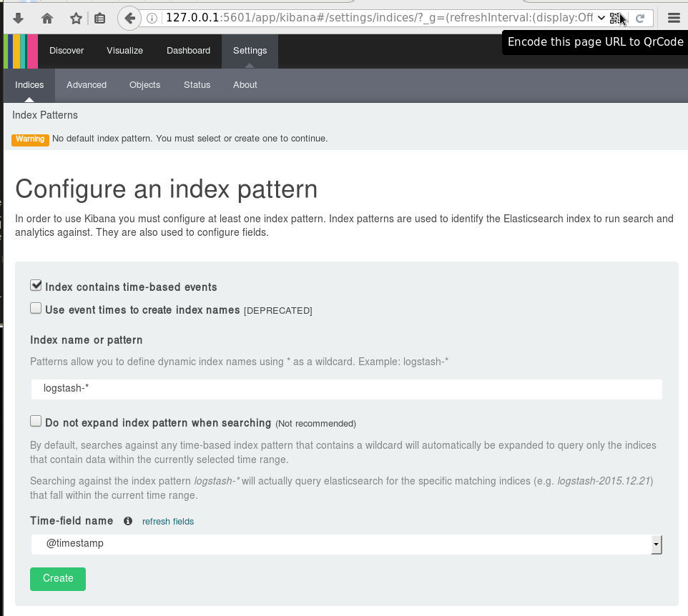
Task: Click the '(Not recommended)' label text
Action: [x=316, y=424]
